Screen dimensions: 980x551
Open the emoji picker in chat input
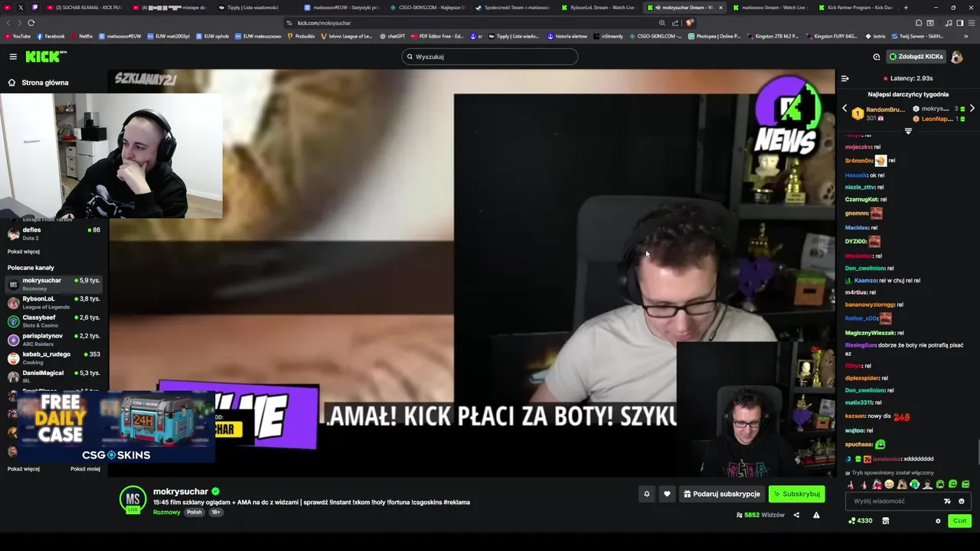click(962, 501)
